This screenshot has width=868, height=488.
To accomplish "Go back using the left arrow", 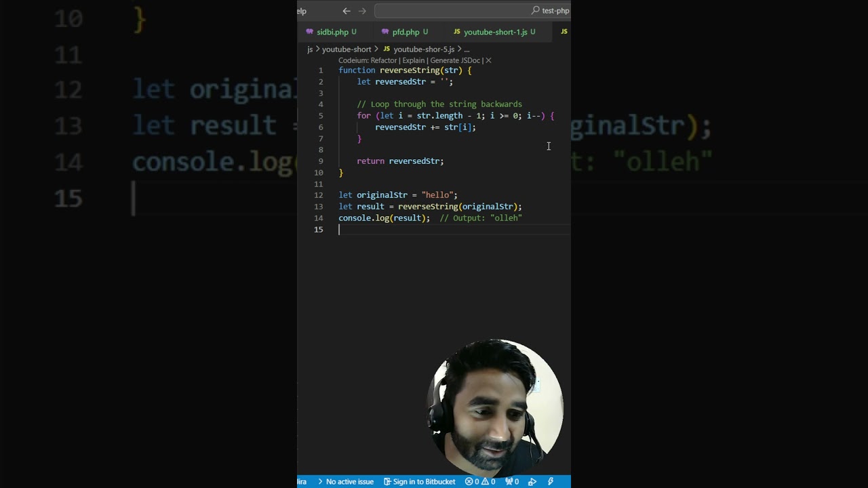I will [347, 11].
